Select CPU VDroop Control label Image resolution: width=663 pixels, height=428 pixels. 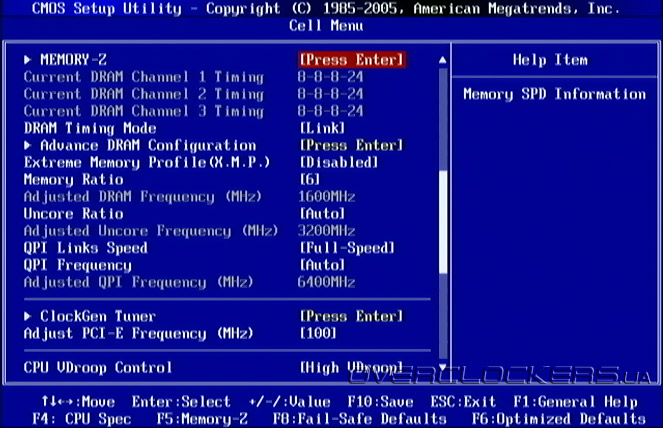coord(98,368)
